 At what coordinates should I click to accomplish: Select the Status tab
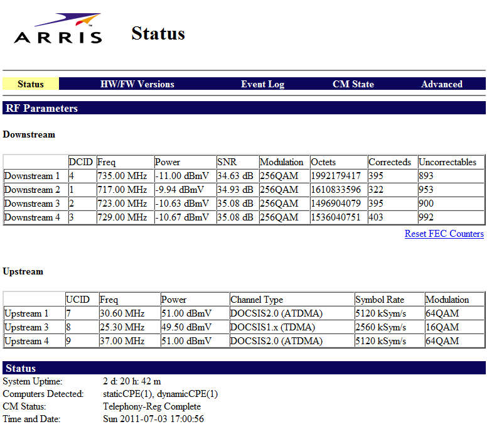pyautogui.click(x=31, y=84)
